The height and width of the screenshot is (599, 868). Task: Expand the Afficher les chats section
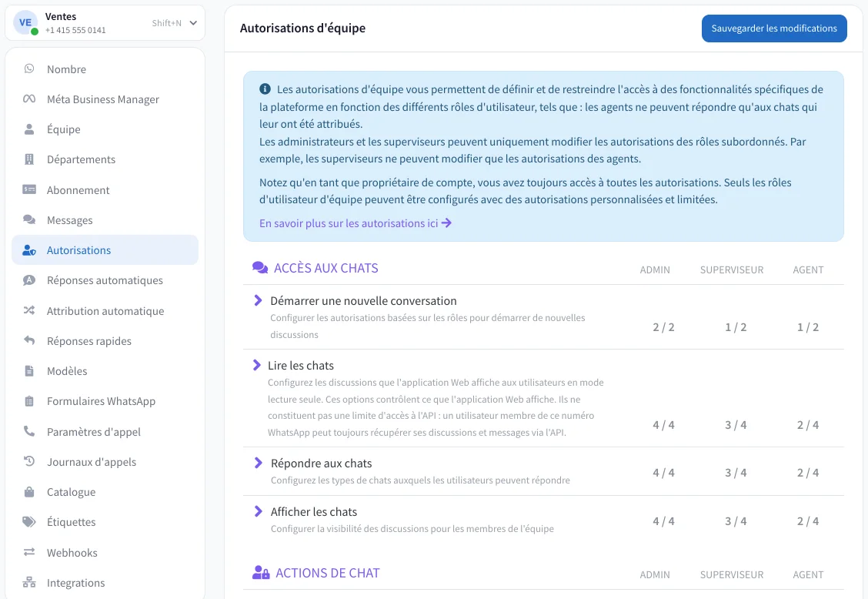click(258, 511)
